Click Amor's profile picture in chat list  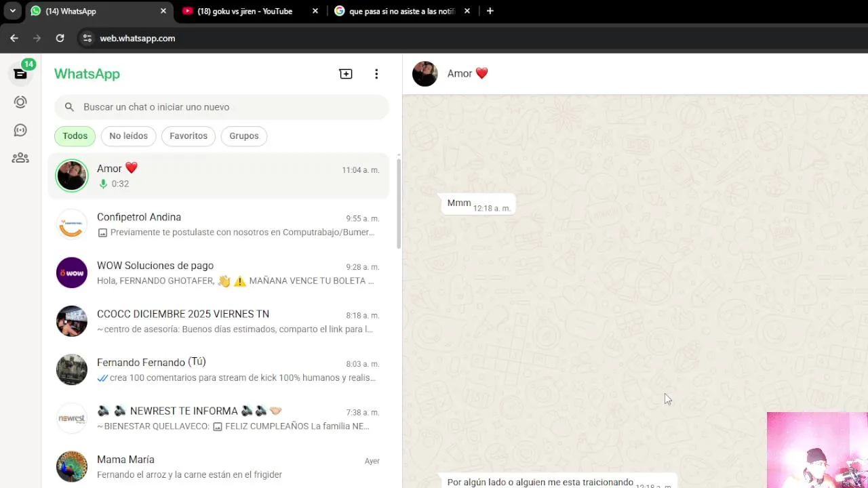(72, 176)
